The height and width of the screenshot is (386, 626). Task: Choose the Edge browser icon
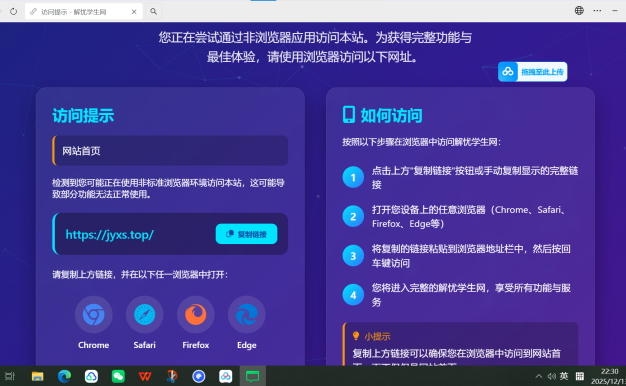tap(247, 315)
